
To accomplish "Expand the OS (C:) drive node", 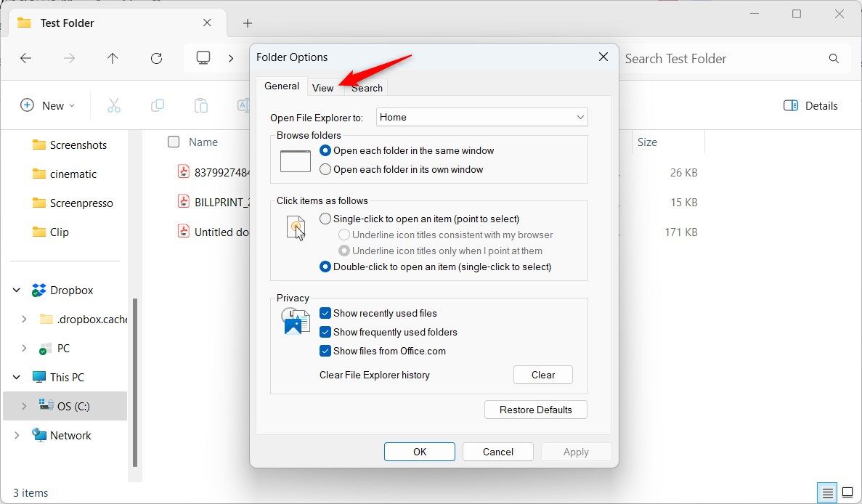I will click(x=24, y=406).
